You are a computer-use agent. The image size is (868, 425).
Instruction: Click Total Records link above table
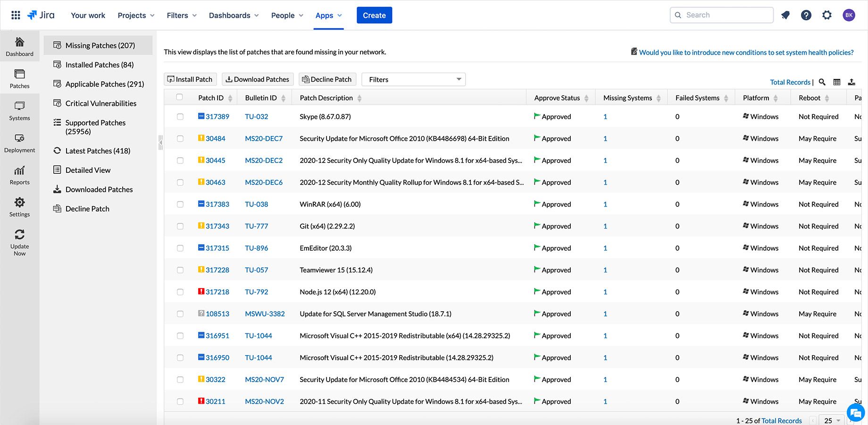[x=790, y=82]
